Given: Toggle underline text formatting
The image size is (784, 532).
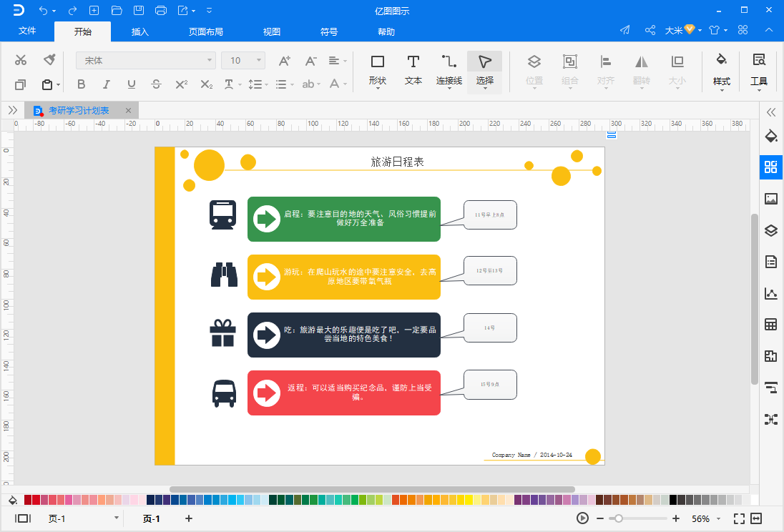Looking at the screenshot, I should tap(132, 84).
